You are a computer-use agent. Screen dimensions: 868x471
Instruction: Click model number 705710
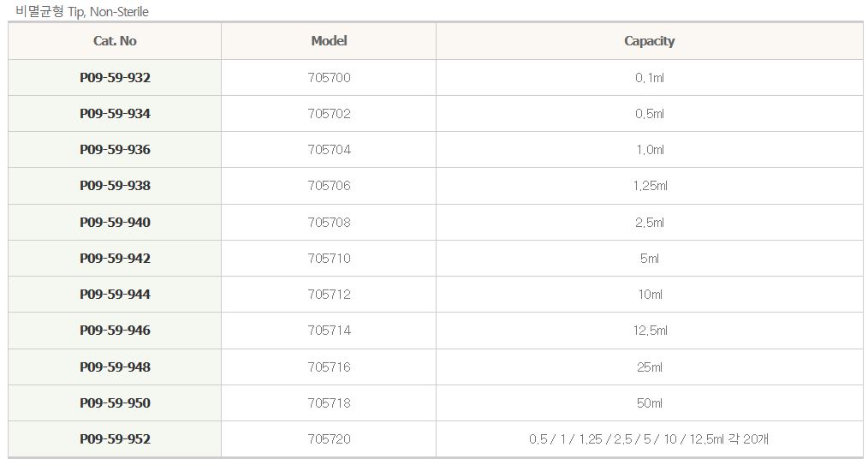point(329,259)
